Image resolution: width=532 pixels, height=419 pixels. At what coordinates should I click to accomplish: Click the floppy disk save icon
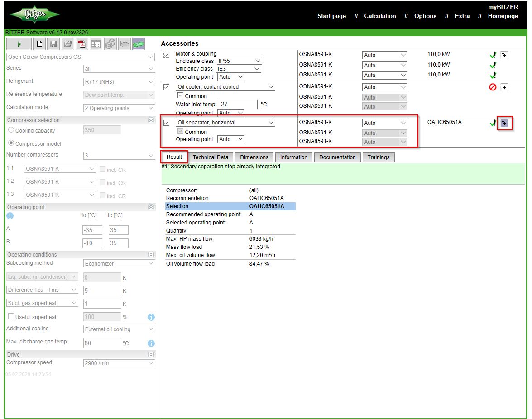point(53,44)
